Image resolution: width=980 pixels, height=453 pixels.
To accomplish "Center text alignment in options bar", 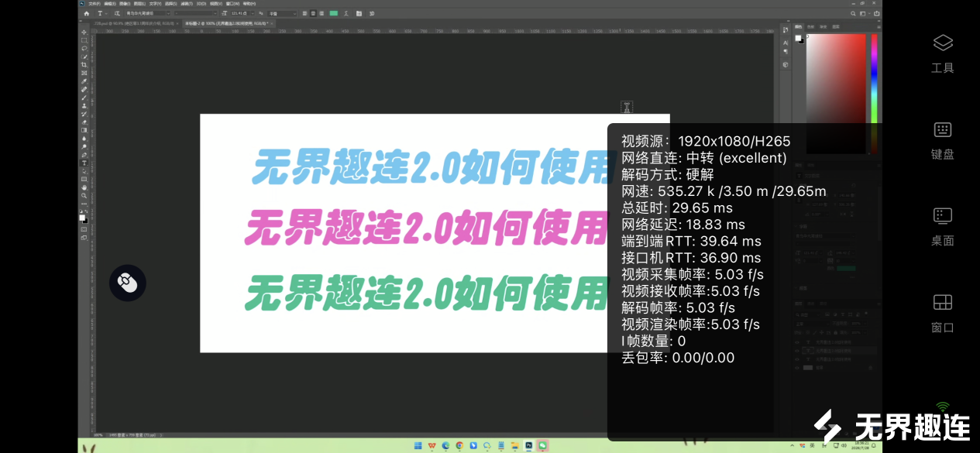I will (313, 13).
